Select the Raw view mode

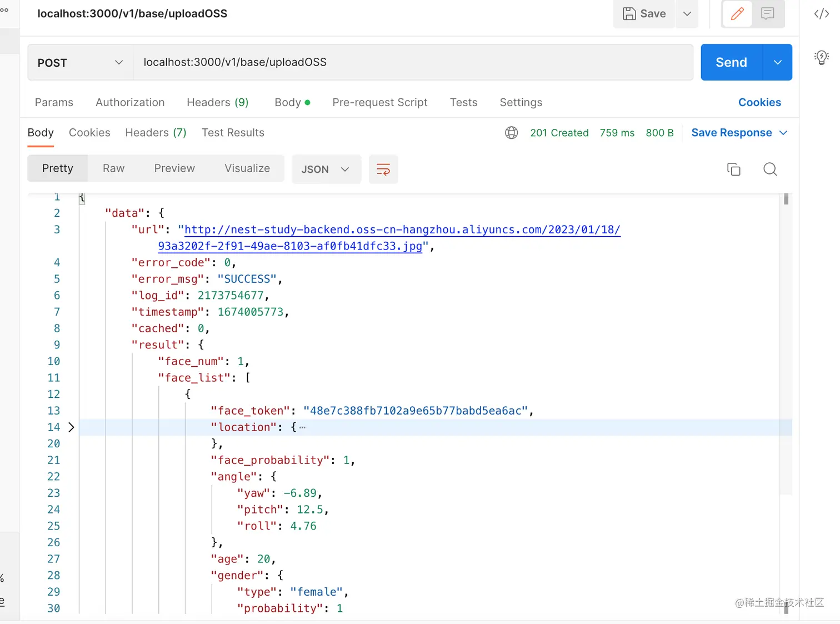pyautogui.click(x=113, y=168)
